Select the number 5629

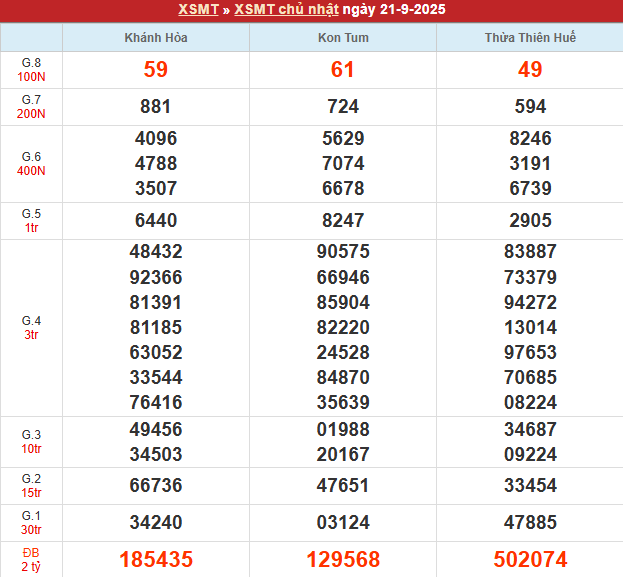click(343, 139)
